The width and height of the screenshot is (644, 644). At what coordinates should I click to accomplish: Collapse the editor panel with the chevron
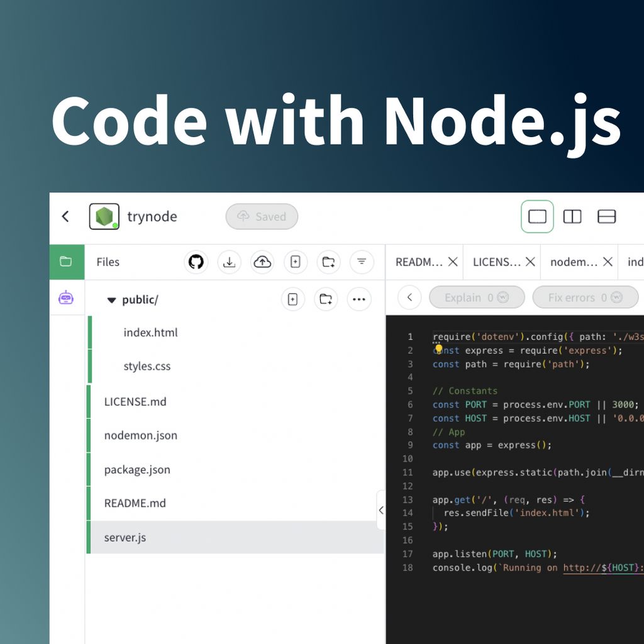pyautogui.click(x=381, y=510)
